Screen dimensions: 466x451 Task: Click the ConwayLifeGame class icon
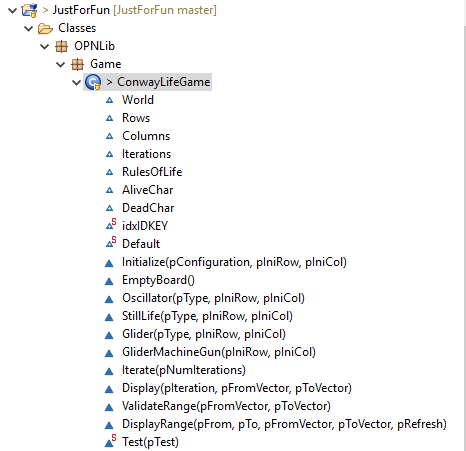pos(93,82)
